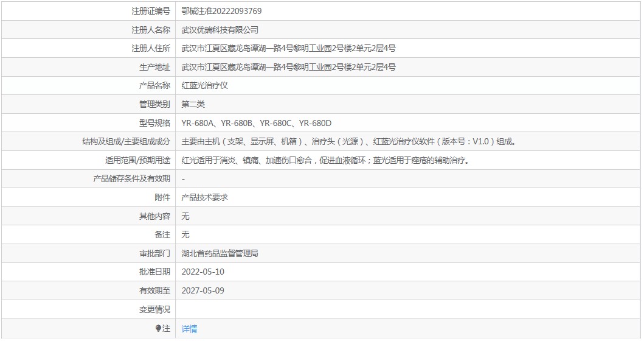Click the 附件 label
This screenshot has height=341, width=644.
pos(162,197)
